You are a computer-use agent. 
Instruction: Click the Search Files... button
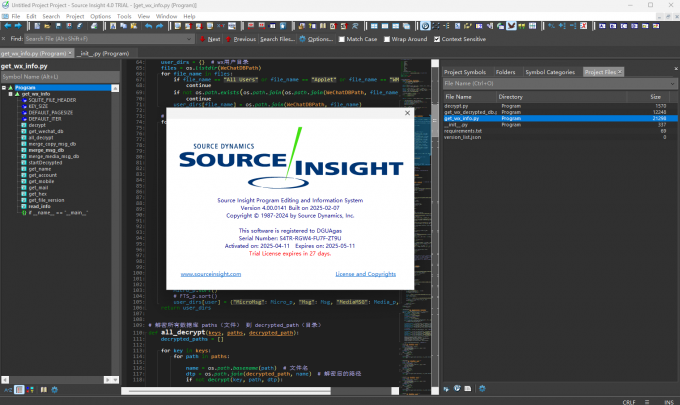tap(278, 39)
